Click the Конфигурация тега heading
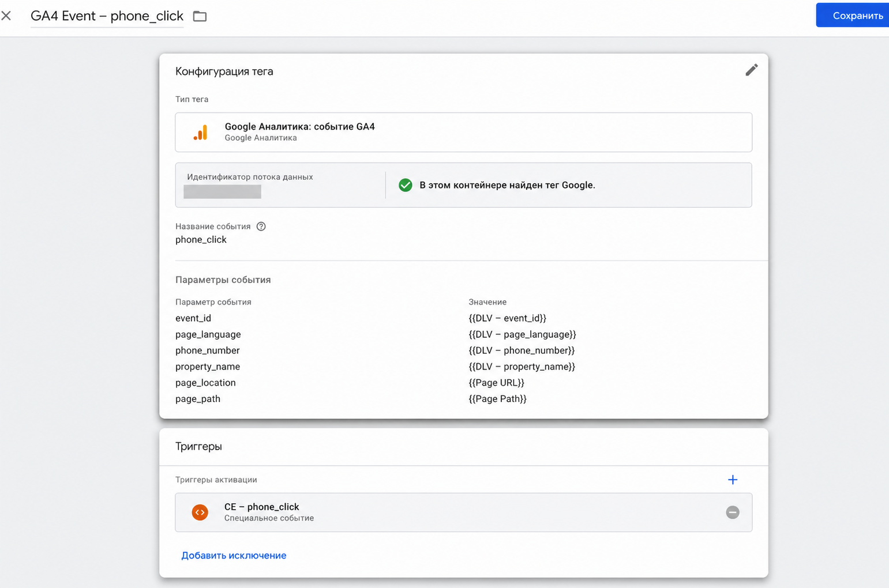This screenshot has width=889, height=588. click(224, 71)
